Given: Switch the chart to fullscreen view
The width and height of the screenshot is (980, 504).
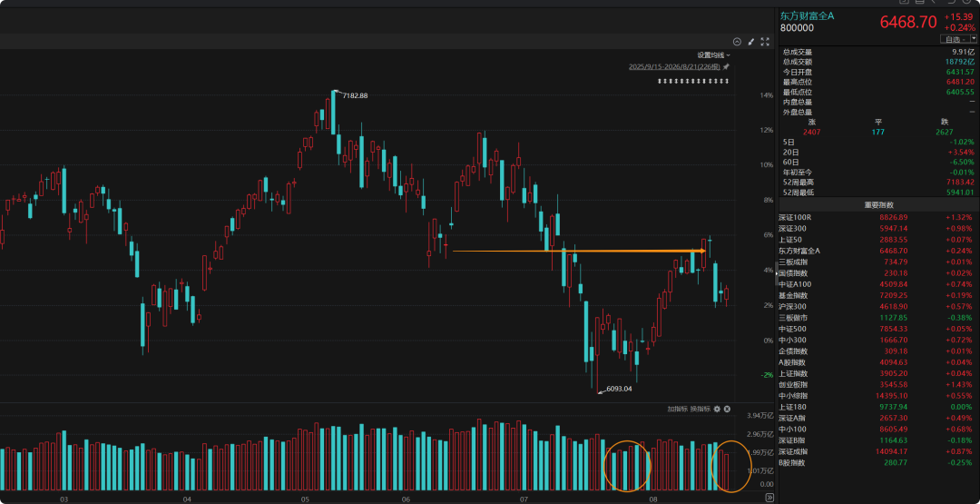Looking at the screenshot, I should 764,42.
